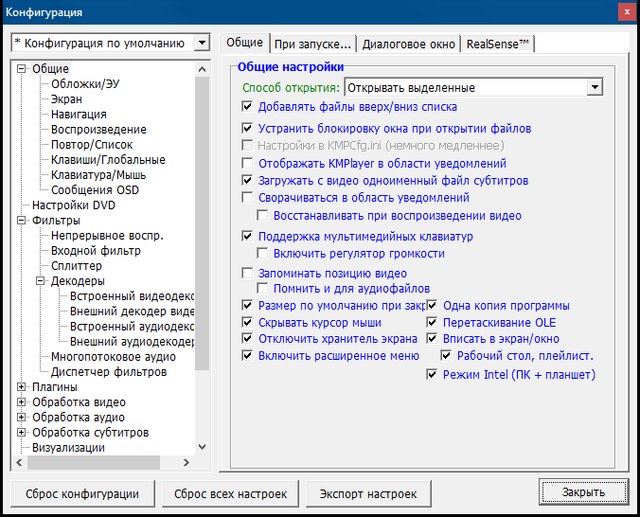Image resolution: width=640 pixels, height=517 pixels.
Task: Toggle «Скрывать курсор мыши» option
Action: click(248, 323)
